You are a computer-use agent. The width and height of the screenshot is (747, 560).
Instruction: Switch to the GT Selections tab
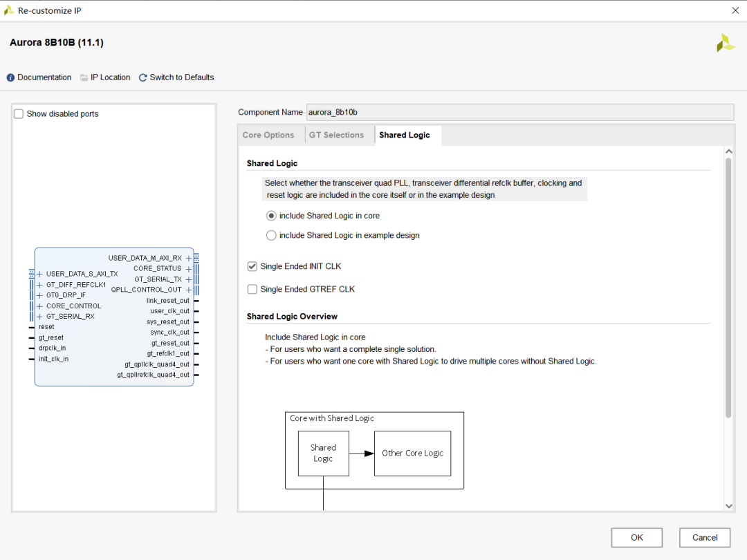pyautogui.click(x=336, y=136)
